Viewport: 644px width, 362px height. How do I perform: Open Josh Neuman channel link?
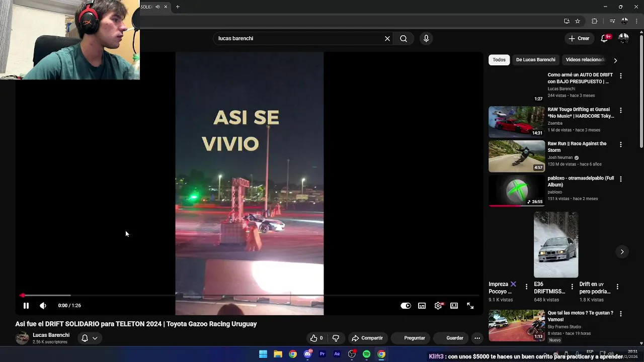click(560, 157)
